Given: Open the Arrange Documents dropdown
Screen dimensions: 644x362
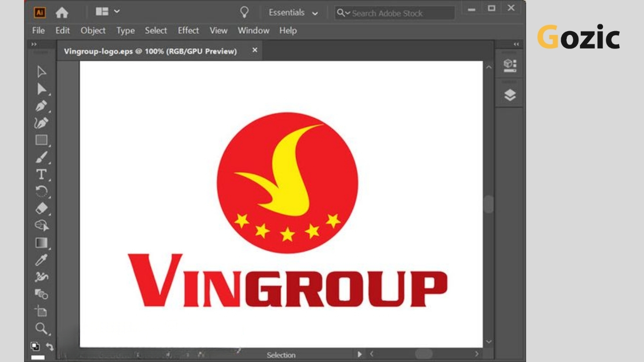Looking at the screenshot, I should pyautogui.click(x=107, y=11).
